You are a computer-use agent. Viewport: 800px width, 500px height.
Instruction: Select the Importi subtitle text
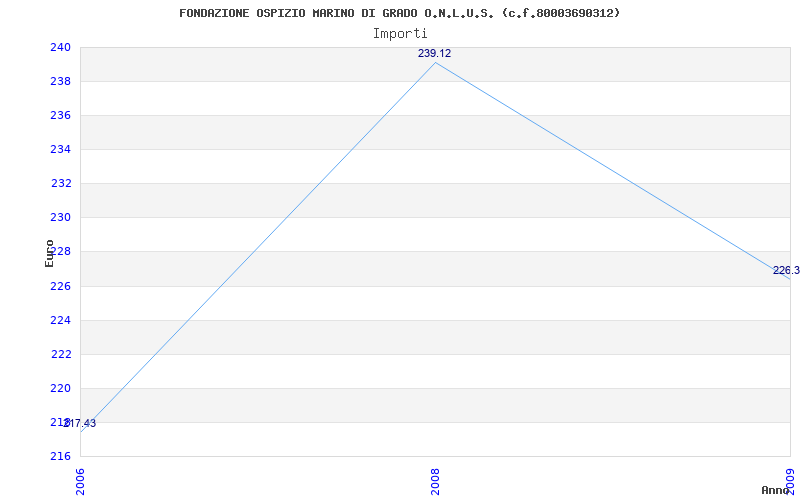(x=399, y=34)
